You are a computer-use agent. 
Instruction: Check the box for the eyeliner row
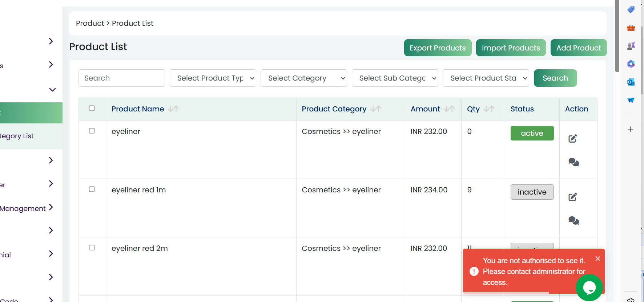click(x=92, y=131)
